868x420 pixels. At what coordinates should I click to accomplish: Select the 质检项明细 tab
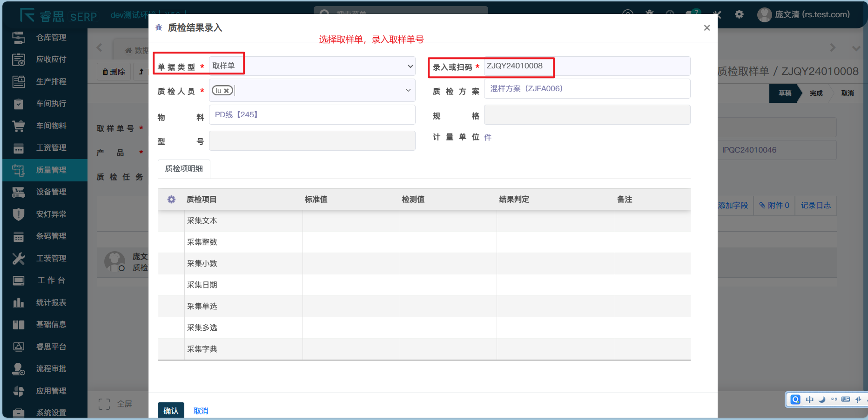[184, 169]
